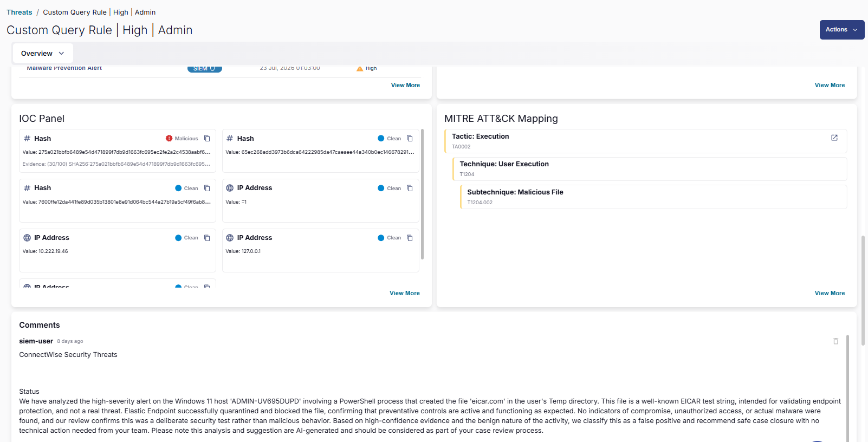Select Tactic: Execution row
The width and height of the screenshot is (868, 442).
[646, 141]
